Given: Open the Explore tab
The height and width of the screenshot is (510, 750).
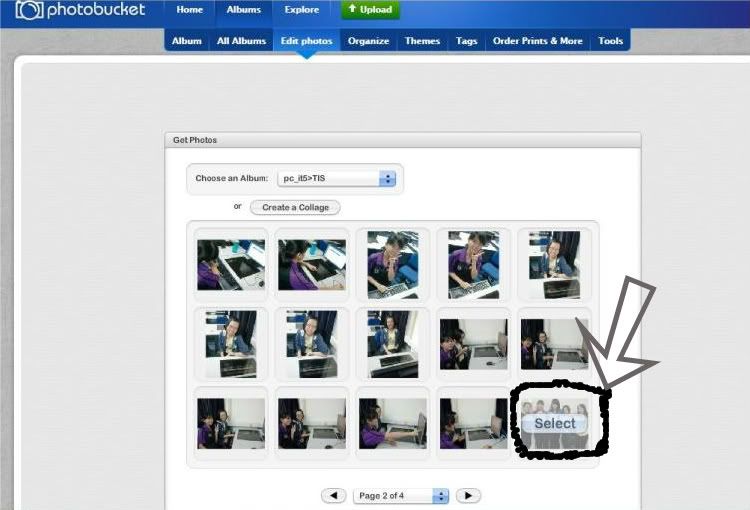Looking at the screenshot, I should click(301, 10).
